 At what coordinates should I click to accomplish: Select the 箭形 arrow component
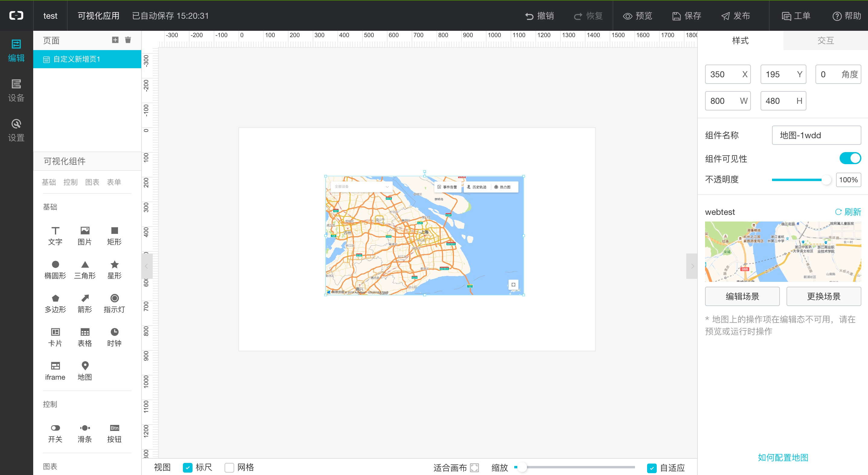85,304
